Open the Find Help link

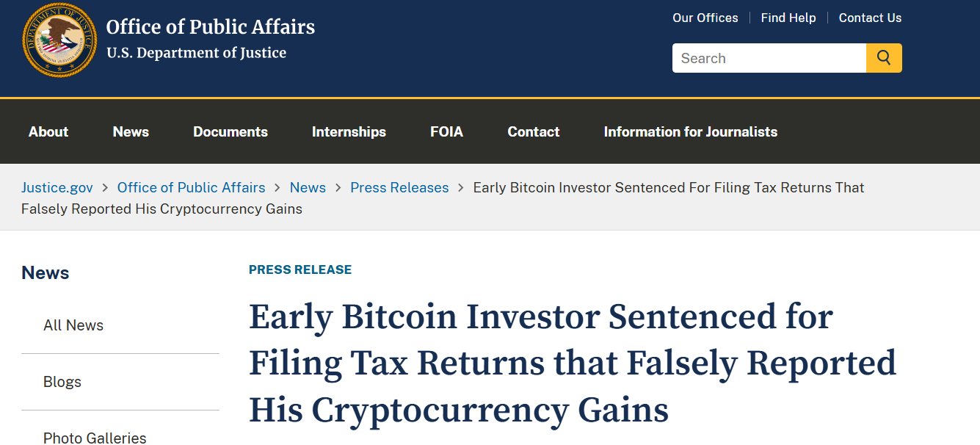(788, 18)
